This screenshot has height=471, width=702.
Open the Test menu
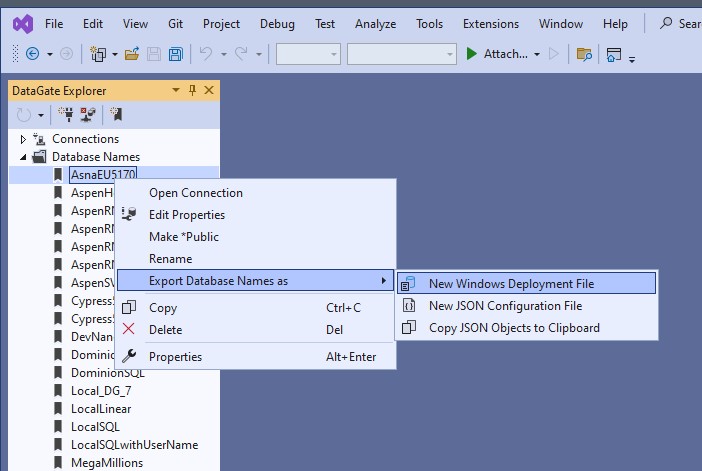325,24
